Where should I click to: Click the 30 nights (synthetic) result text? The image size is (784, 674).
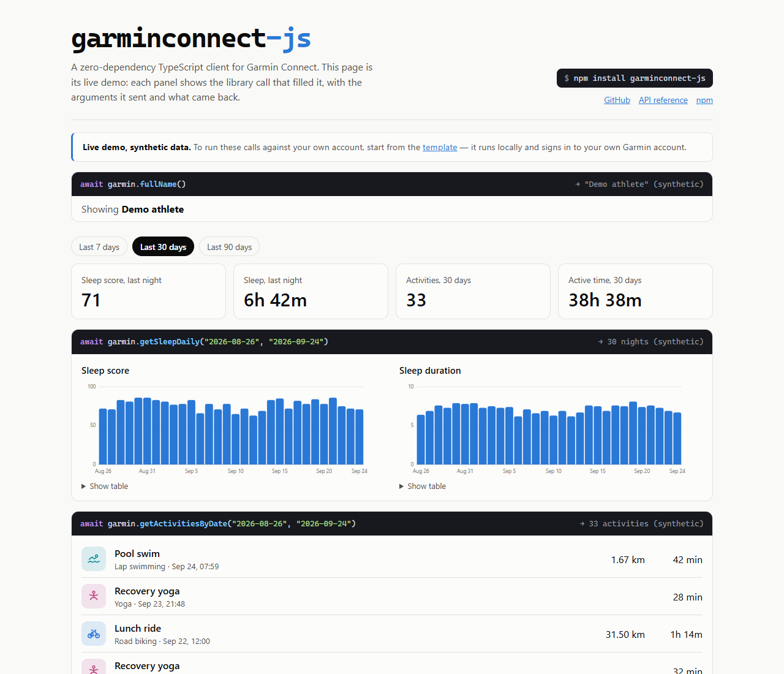[650, 341]
